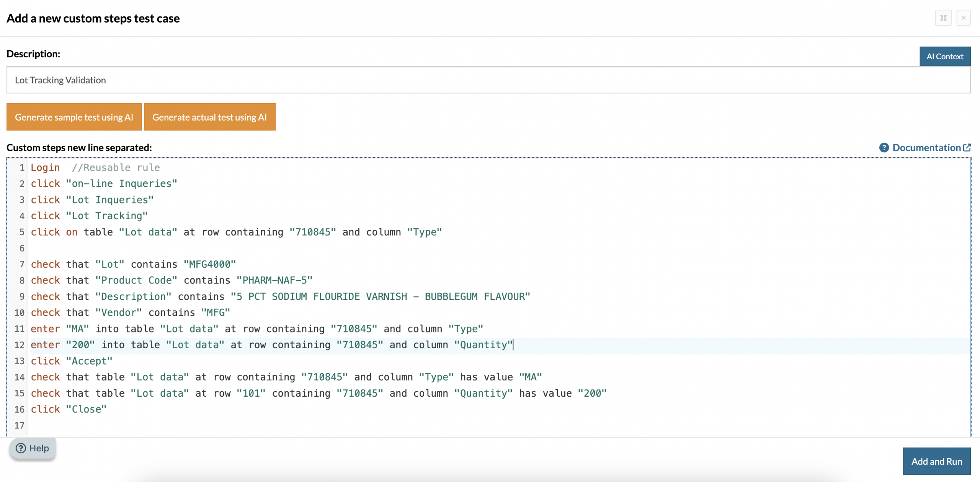Click the external link icon after Documentation
This screenshot has width=980, height=482.
pyautogui.click(x=967, y=148)
